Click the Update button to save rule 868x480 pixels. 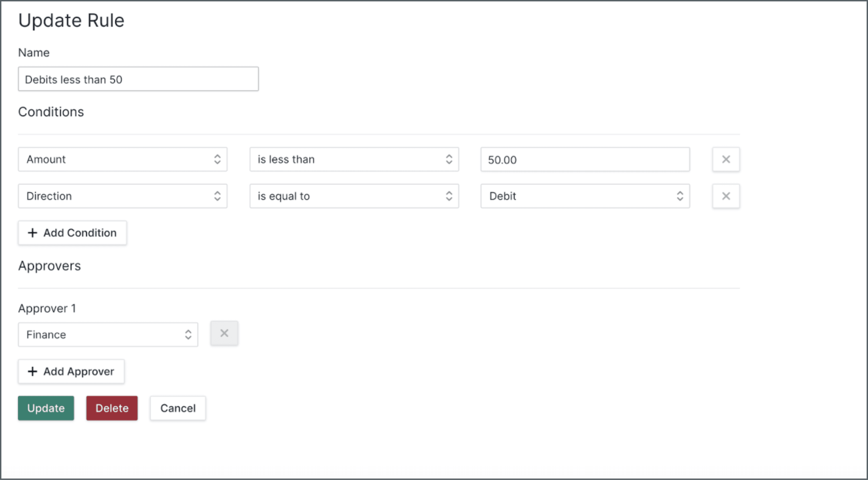click(x=46, y=408)
